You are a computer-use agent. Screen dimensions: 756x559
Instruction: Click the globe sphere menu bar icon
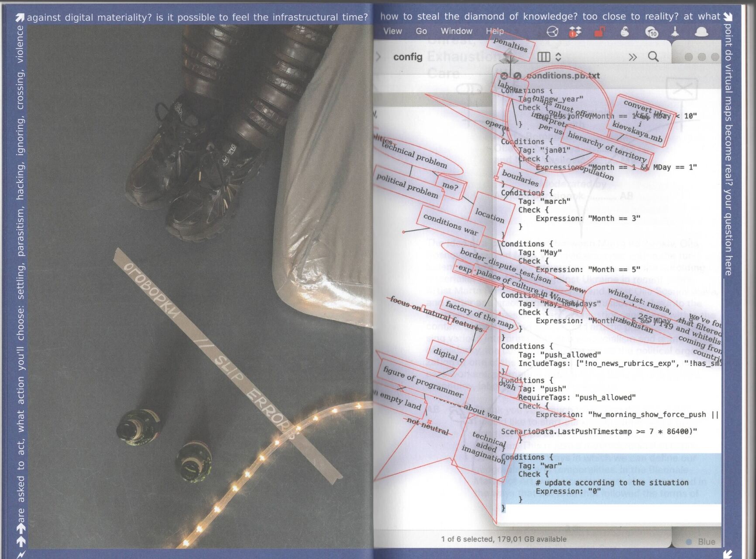pyautogui.click(x=553, y=32)
